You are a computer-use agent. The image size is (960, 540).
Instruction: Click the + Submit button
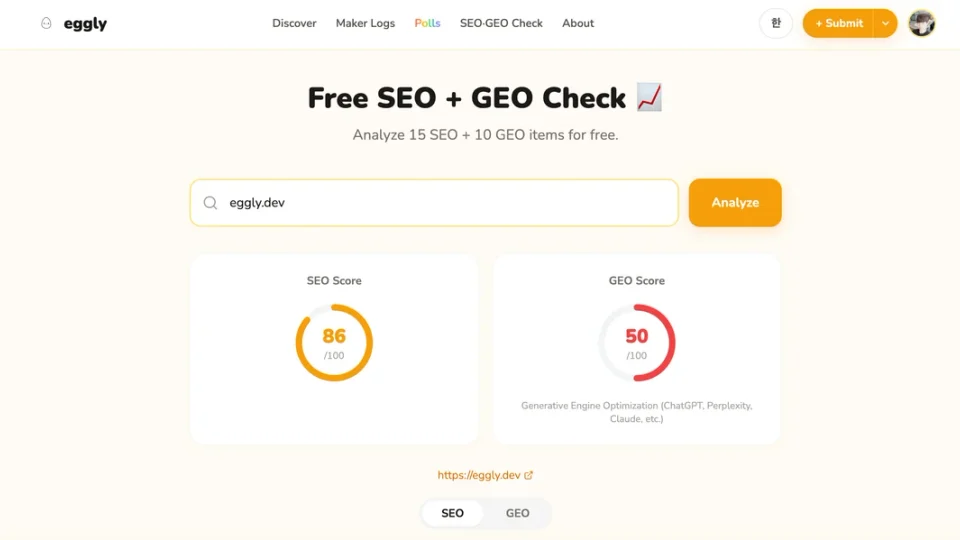tap(838, 23)
